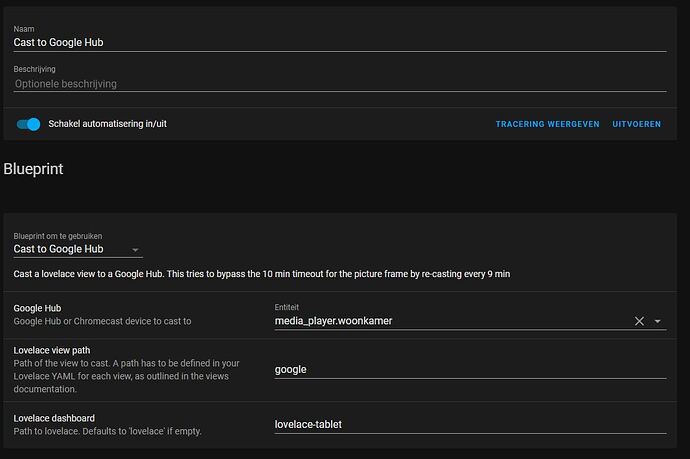Select the blueprint description about re-casting
Image resolution: width=690 pixels, height=459 pixels.
click(x=262, y=274)
